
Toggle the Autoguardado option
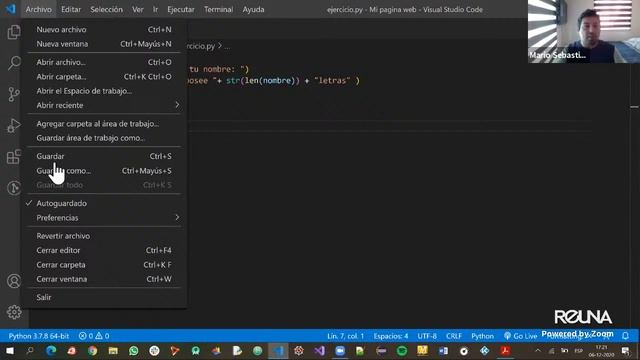click(104, 203)
